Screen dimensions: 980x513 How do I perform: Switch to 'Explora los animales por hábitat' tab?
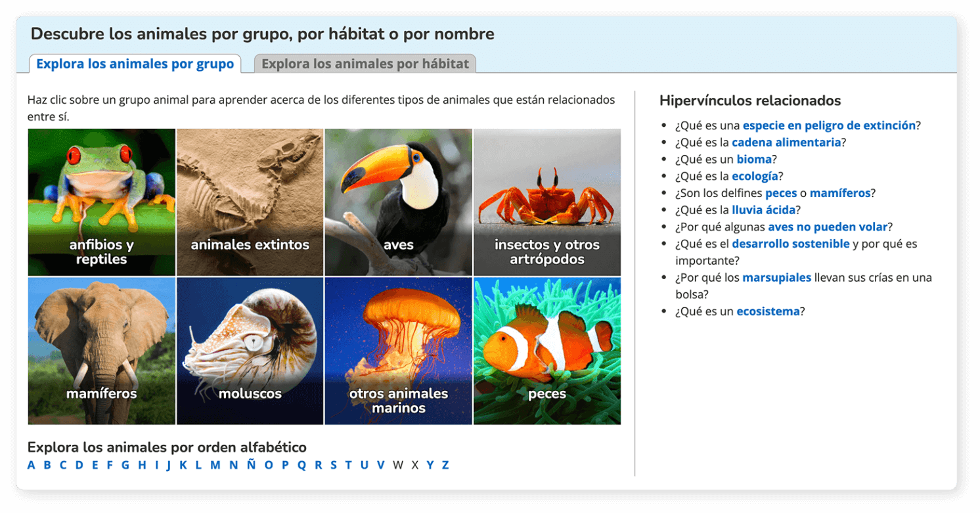pos(365,64)
